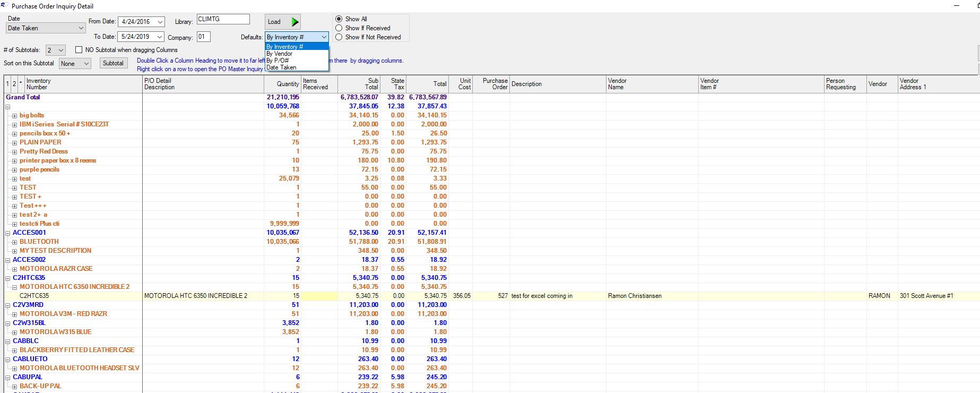Collapse the ACCES001 group

tap(8, 233)
